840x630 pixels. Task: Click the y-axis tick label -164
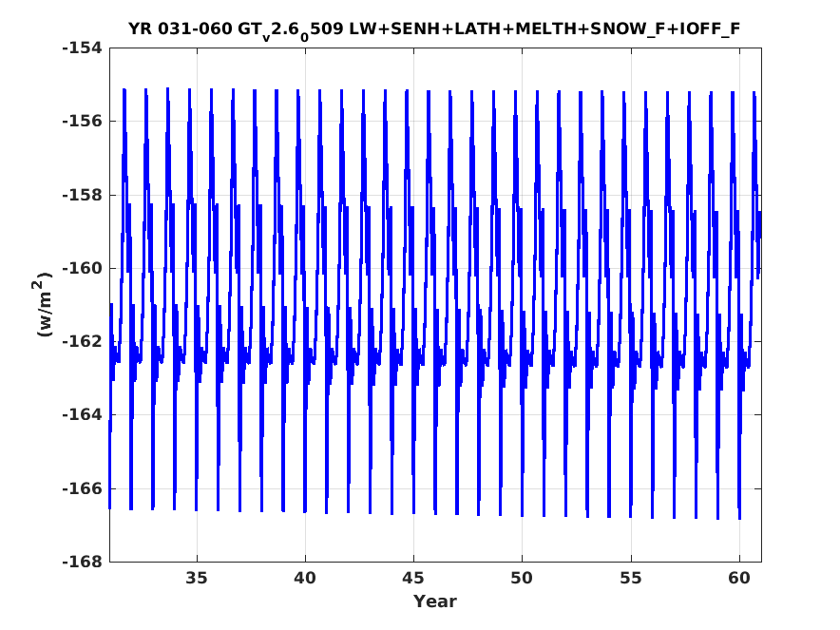click(82, 415)
